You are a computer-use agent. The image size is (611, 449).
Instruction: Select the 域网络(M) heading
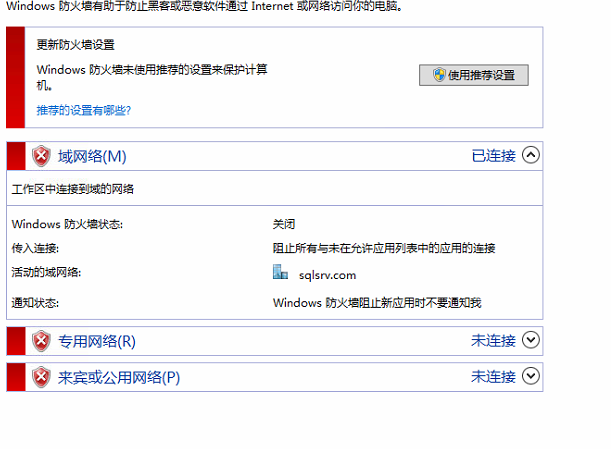92,156
